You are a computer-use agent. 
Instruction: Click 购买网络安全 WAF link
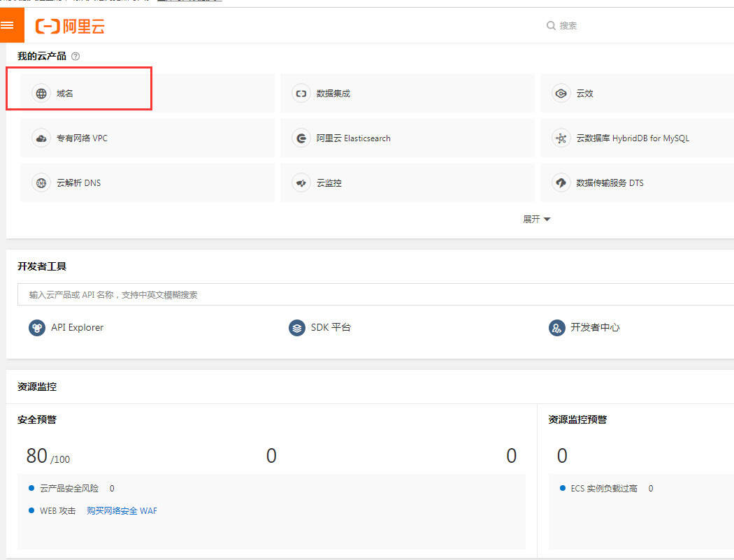pyautogui.click(x=122, y=510)
